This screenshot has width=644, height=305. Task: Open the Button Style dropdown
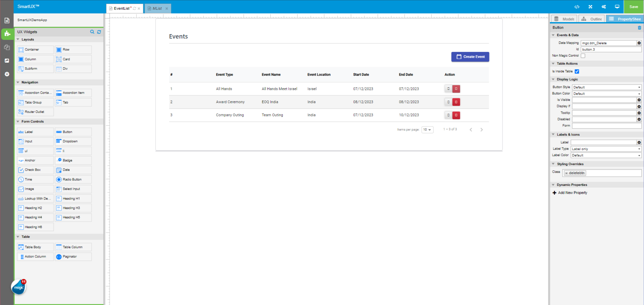[x=606, y=87]
